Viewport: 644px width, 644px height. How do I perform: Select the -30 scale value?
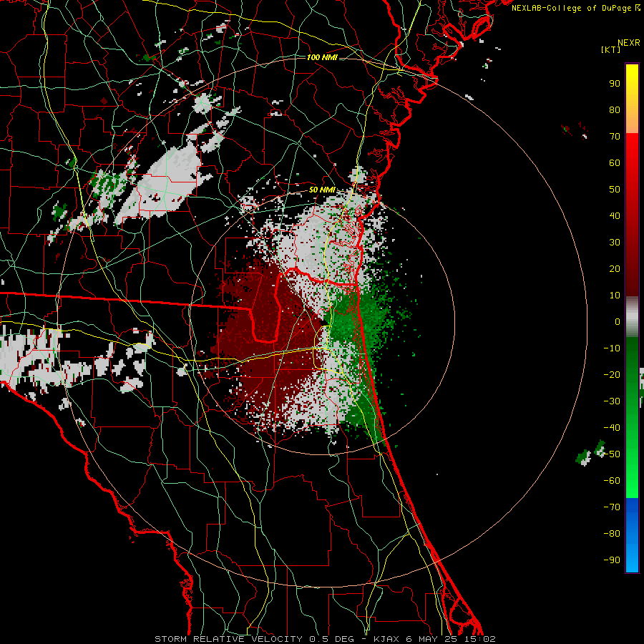click(x=612, y=401)
